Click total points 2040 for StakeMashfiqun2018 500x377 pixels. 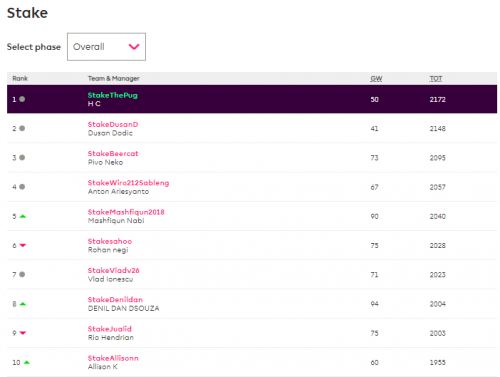pyautogui.click(x=438, y=216)
